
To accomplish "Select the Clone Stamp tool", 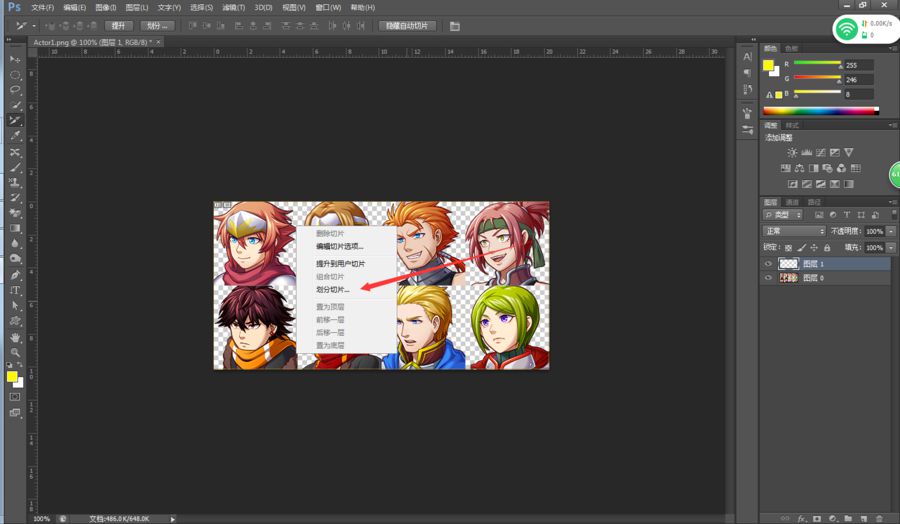I will (15, 183).
